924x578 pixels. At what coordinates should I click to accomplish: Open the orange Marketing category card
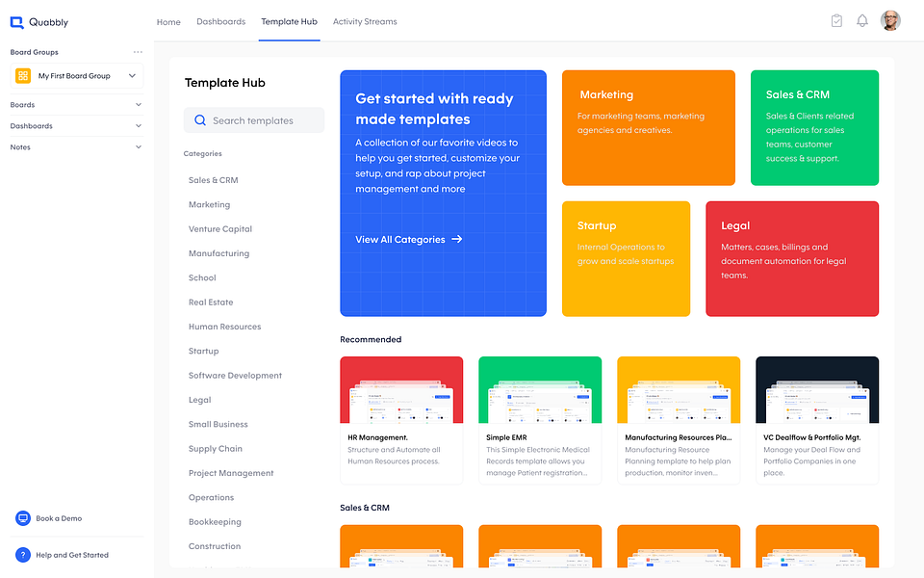click(648, 128)
